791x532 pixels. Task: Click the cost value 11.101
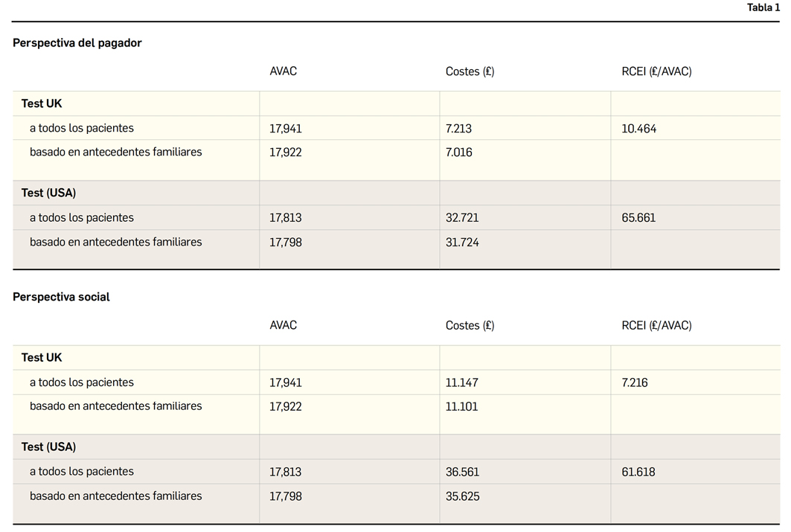click(x=461, y=407)
